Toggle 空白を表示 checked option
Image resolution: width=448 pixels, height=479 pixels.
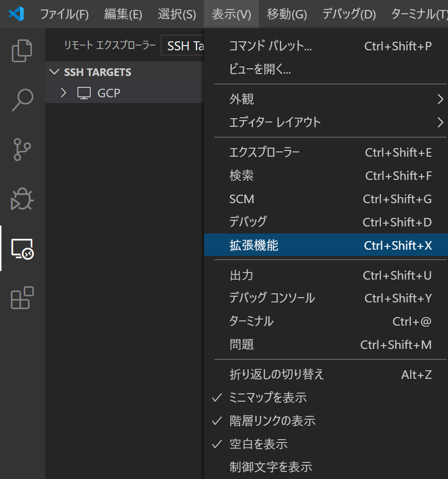pos(258,444)
